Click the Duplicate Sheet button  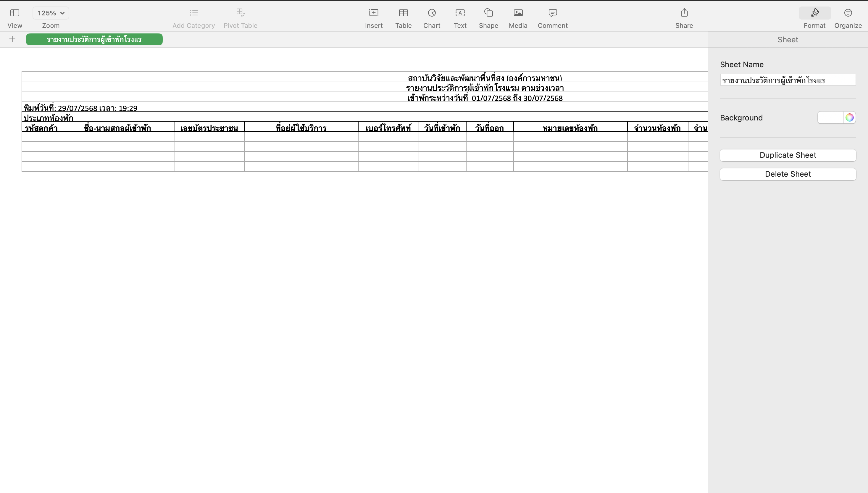(x=788, y=155)
